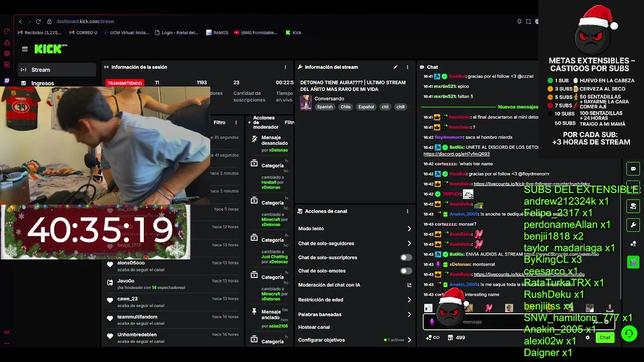This screenshot has height=362, width=644.
Task: Click heart icon beside teammultifandom follow
Action: click(110, 318)
